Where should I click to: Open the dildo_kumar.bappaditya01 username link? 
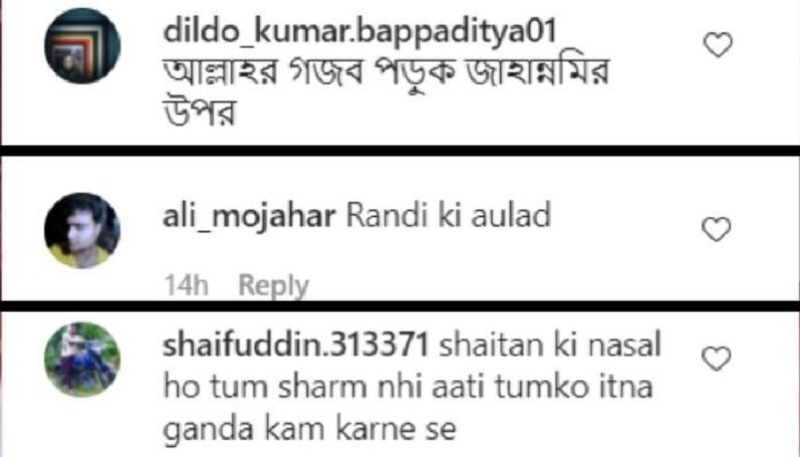click(360, 33)
